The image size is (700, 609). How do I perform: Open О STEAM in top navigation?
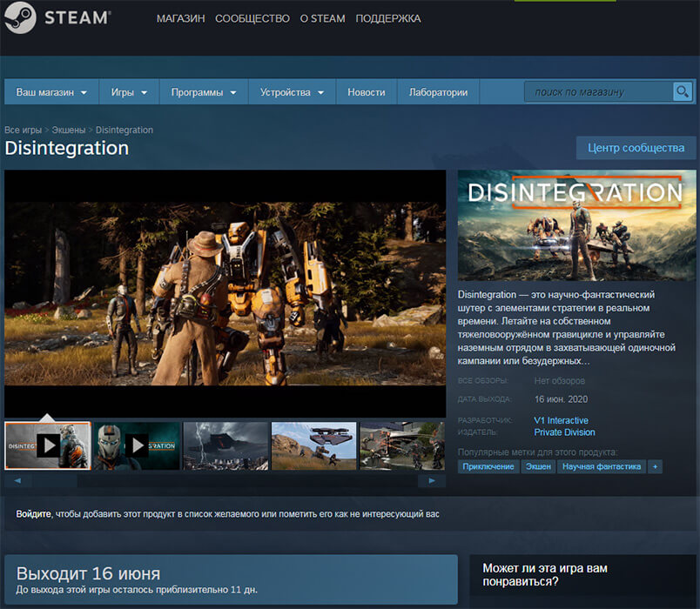322,19
